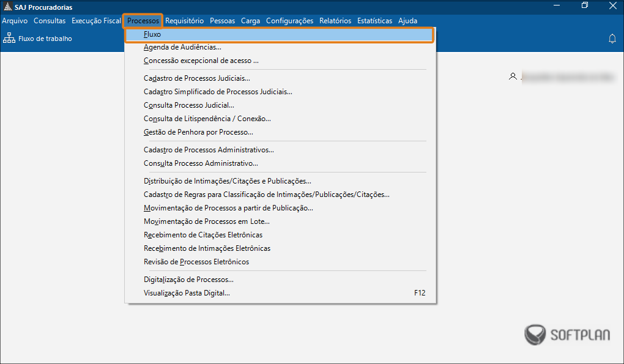Choose Concessão excepcional de acesso
The image size is (624, 364).
(201, 61)
